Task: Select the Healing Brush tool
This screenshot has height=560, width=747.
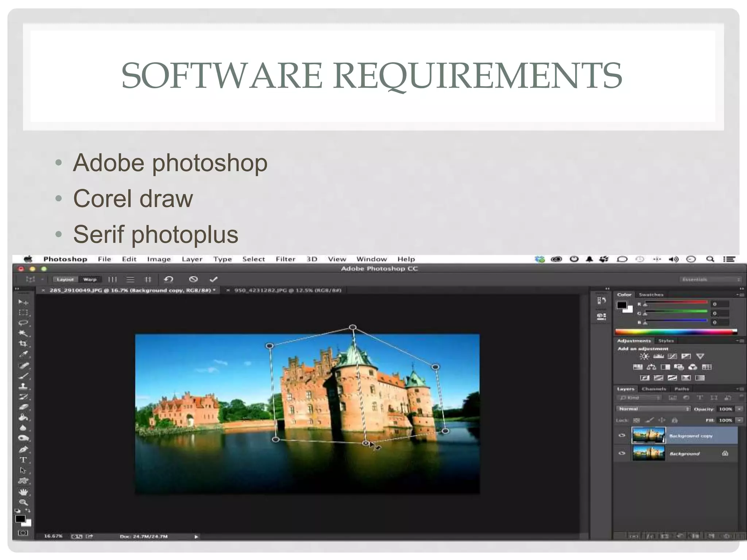Action: [23, 365]
